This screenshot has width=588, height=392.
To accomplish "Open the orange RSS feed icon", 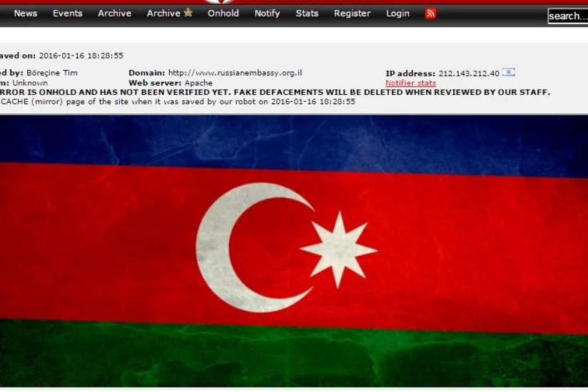I will tap(430, 14).
